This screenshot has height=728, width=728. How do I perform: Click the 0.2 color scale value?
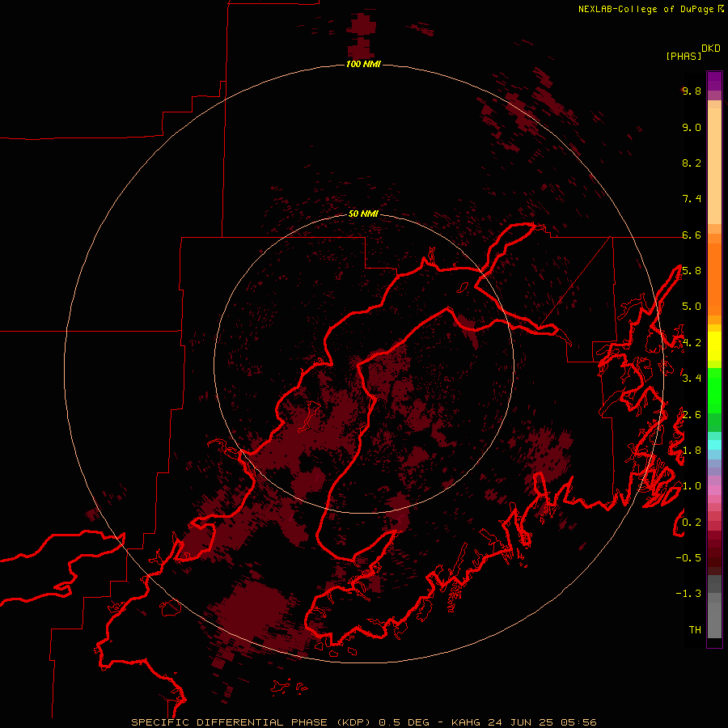tap(692, 523)
